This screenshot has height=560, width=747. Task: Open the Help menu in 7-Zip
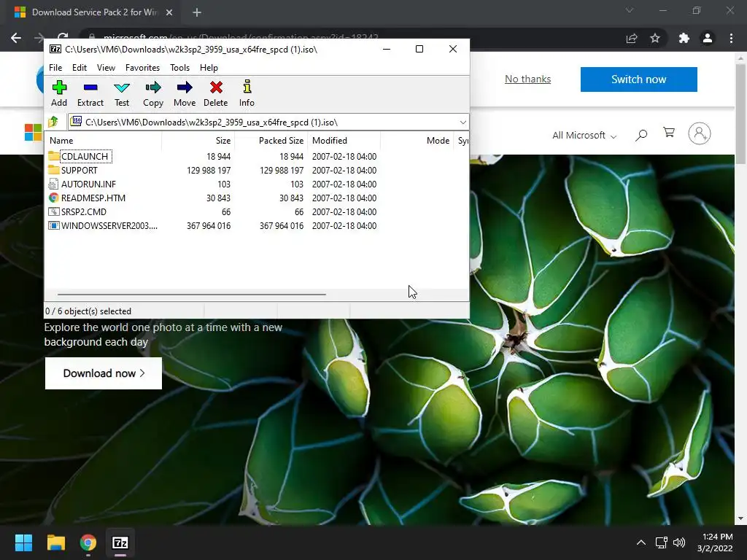point(209,68)
